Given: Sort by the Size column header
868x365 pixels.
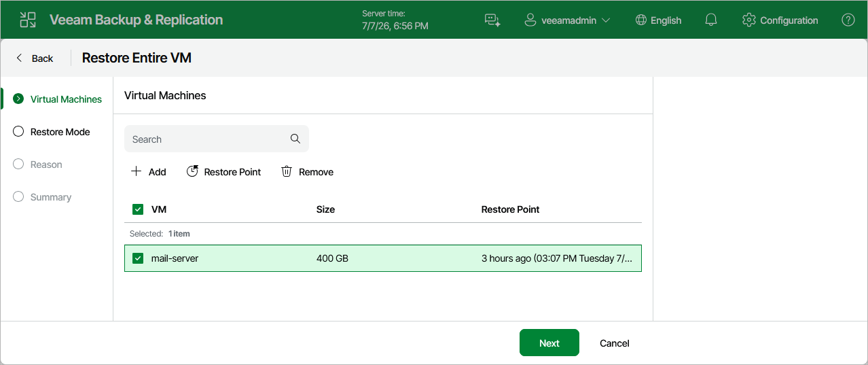Looking at the screenshot, I should click(x=325, y=209).
